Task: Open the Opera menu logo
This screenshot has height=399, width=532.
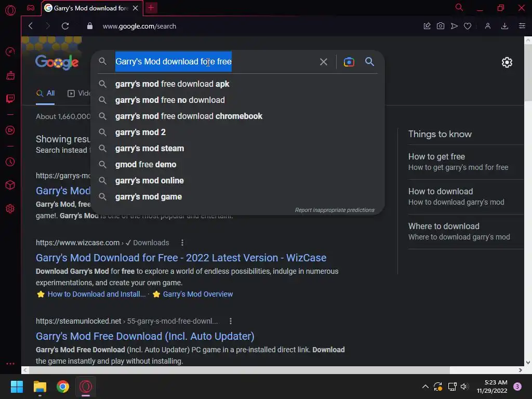Action: [x=10, y=10]
